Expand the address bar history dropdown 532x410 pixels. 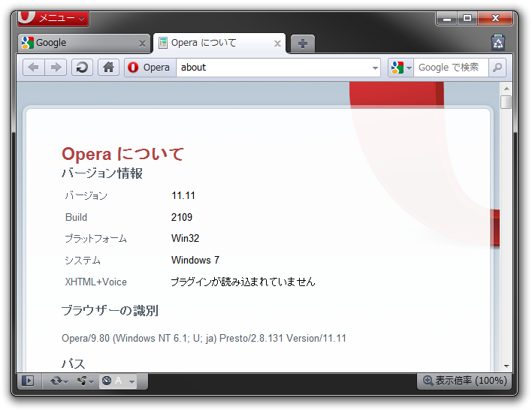(x=375, y=68)
